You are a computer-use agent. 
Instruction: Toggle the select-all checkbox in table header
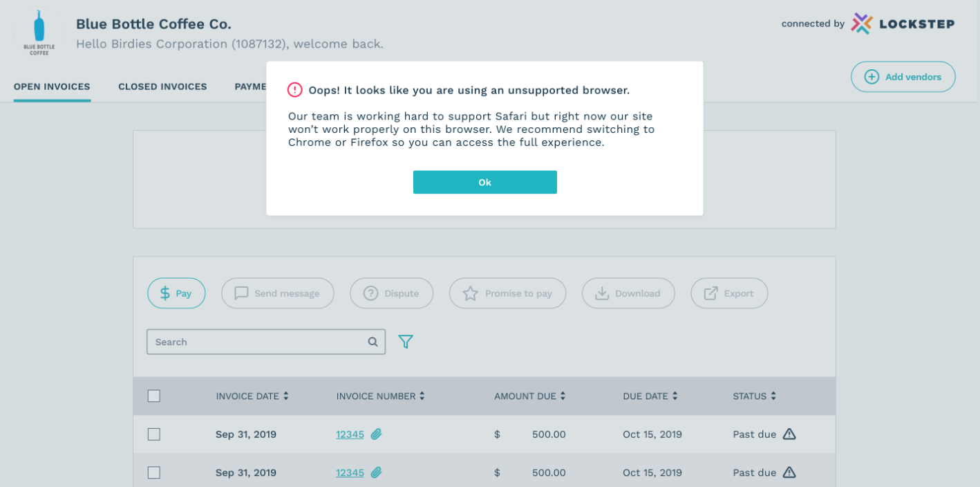[x=154, y=396]
